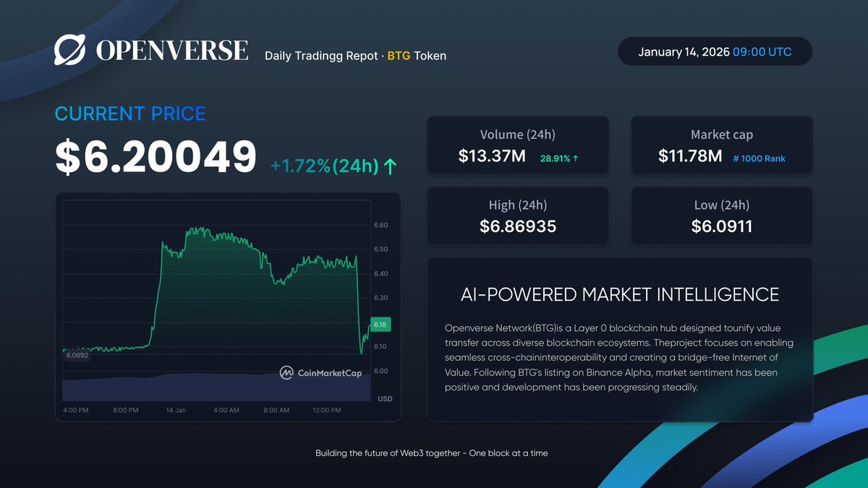
Task: Click the 14 Jan x-axis label
Action: (x=176, y=410)
